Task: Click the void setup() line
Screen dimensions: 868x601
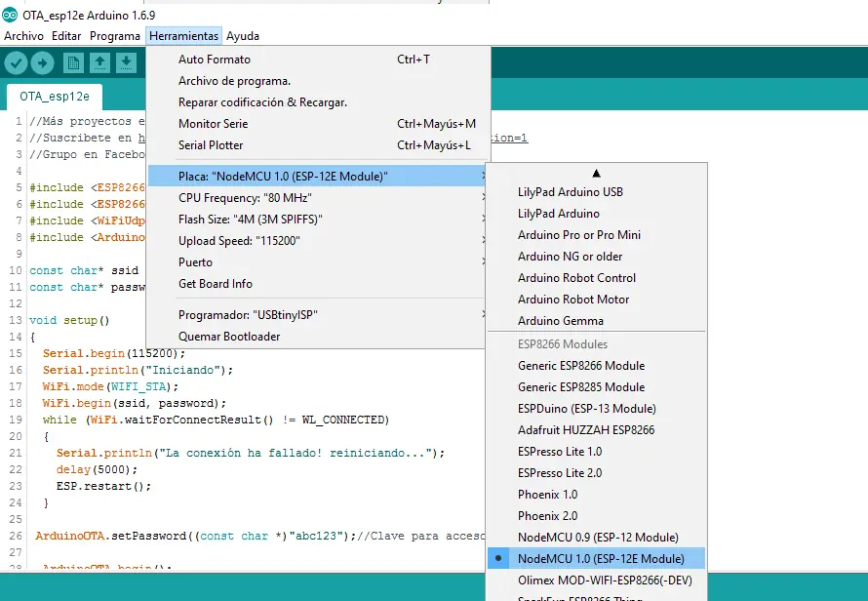Action: click(x=70, y=320)
